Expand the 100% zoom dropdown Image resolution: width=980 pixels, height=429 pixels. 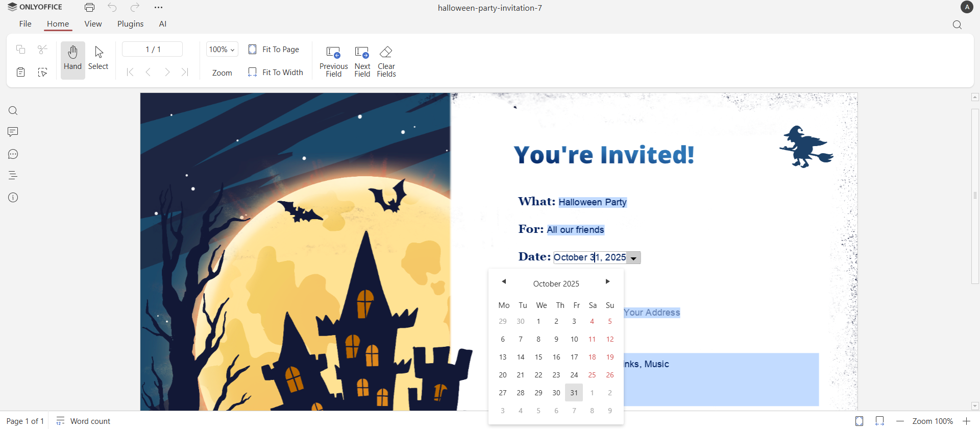(x=222, y=50)
